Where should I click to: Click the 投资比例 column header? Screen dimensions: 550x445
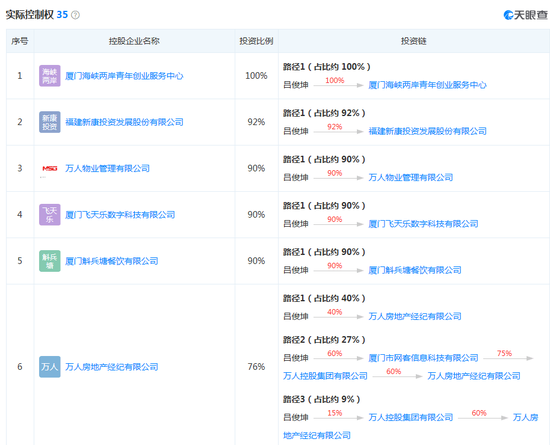click(256, 41)
